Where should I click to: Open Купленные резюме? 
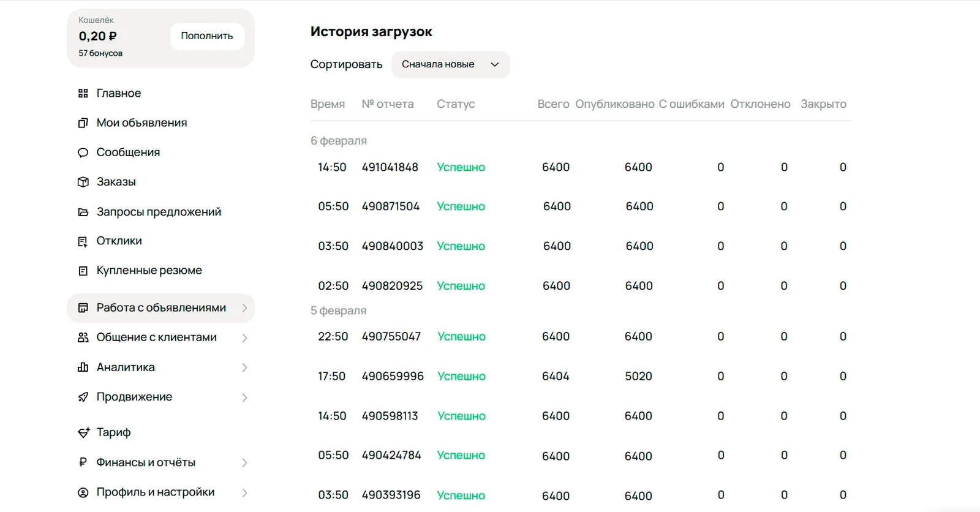click(x=149, y=270)
